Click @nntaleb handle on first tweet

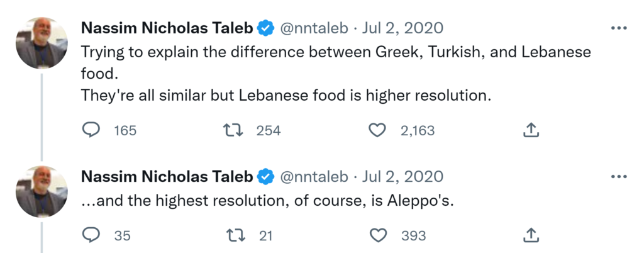click(x=312, y=28)
